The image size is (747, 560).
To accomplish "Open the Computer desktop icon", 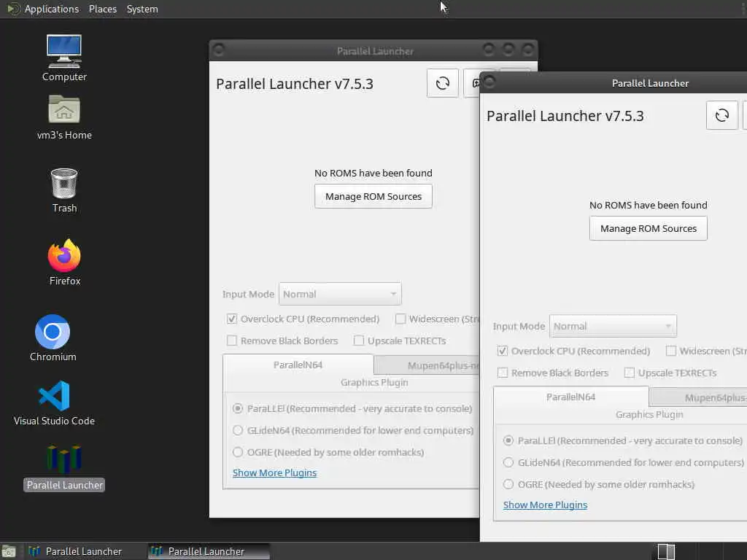I will (64, 58).
